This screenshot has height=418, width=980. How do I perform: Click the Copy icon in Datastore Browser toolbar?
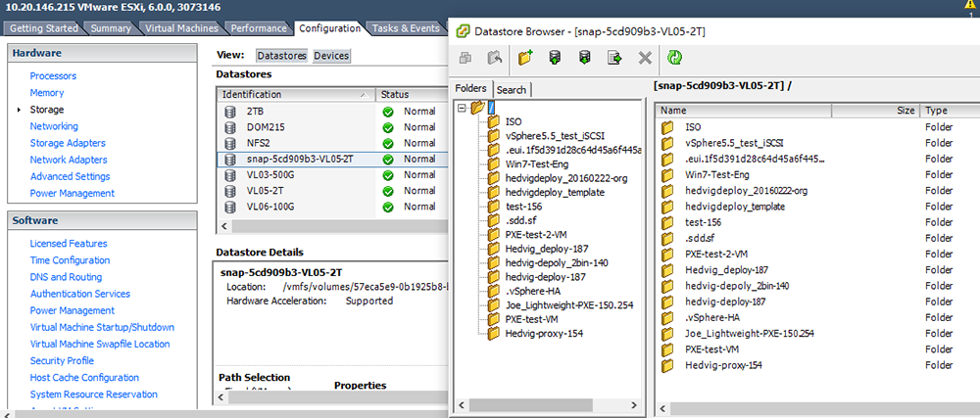coord(465,58)
